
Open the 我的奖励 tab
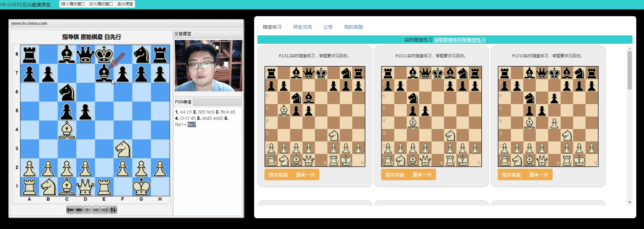[353, 27]
